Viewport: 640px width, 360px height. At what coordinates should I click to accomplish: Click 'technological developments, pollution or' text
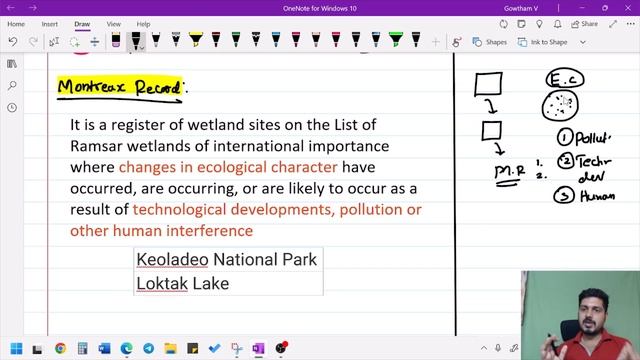[277, 209]
